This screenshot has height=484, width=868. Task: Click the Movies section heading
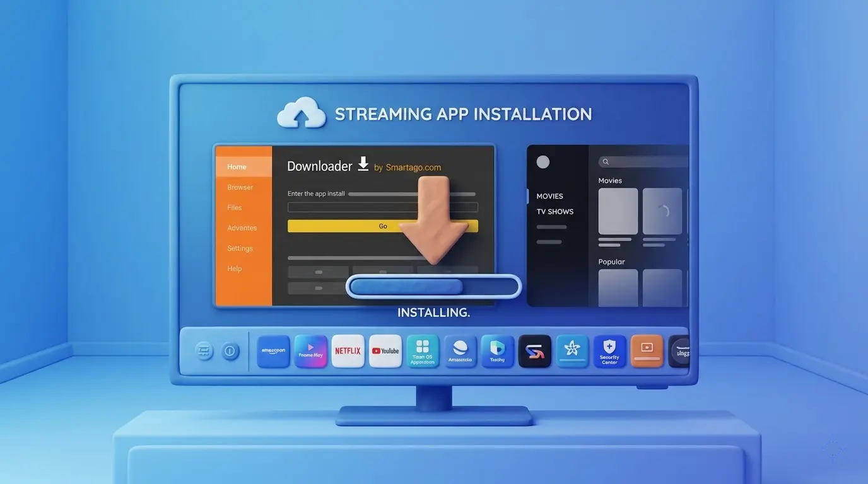click(610, 181)
